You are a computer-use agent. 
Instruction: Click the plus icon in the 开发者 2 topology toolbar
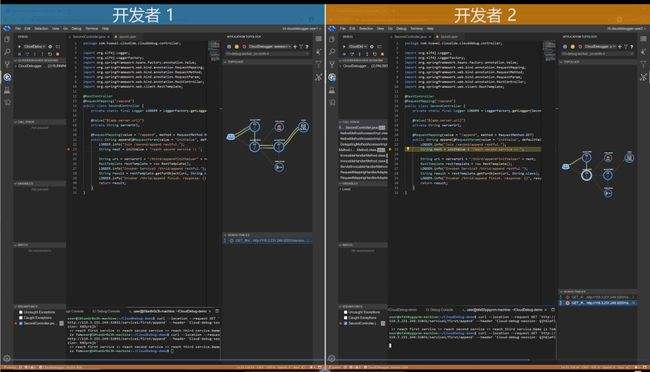pos(620,46)
